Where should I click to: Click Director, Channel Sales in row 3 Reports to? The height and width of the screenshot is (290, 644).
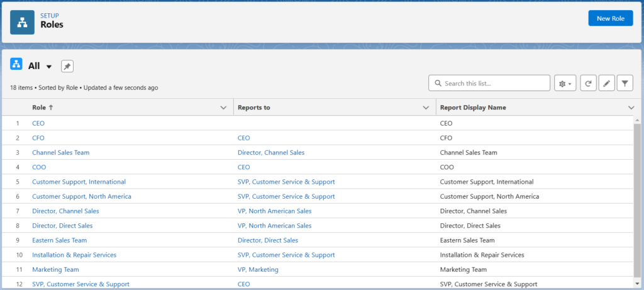[271, 152]
